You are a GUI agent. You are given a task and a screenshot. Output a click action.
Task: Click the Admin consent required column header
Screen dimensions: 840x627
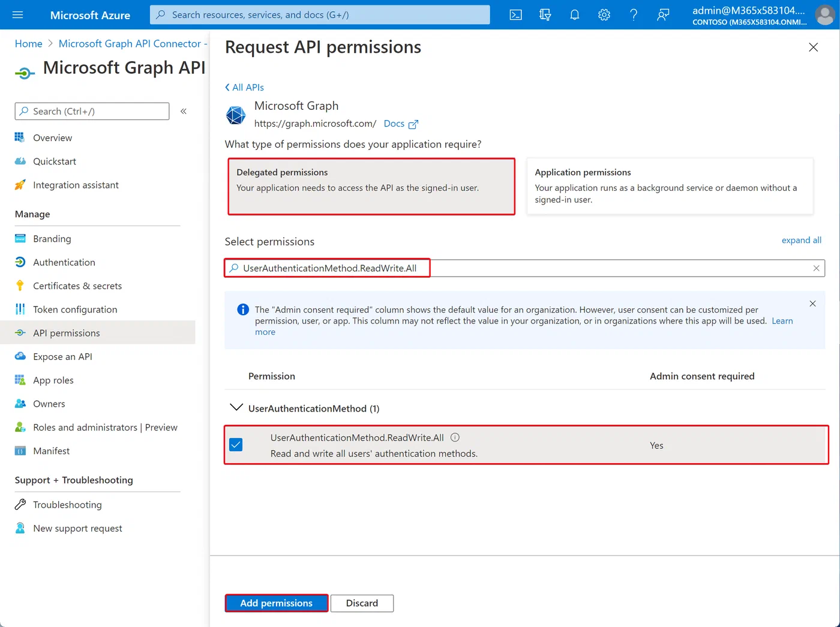[x=702, y=376]
